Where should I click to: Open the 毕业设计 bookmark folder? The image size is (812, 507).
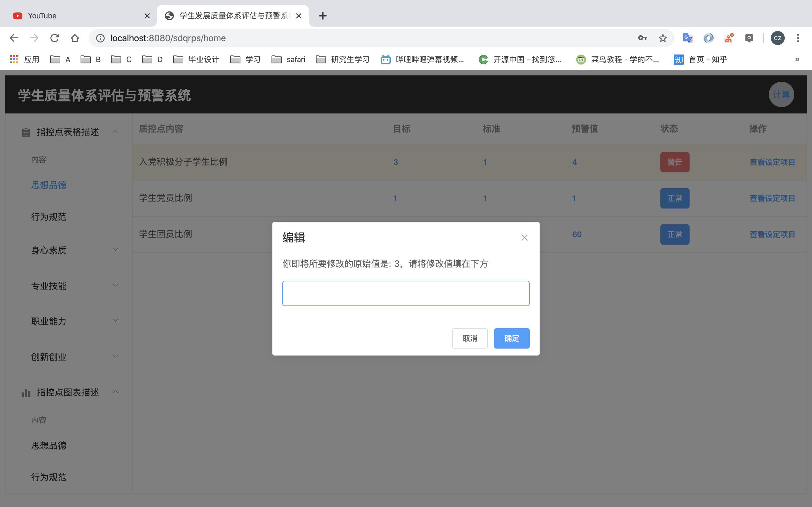196,59
